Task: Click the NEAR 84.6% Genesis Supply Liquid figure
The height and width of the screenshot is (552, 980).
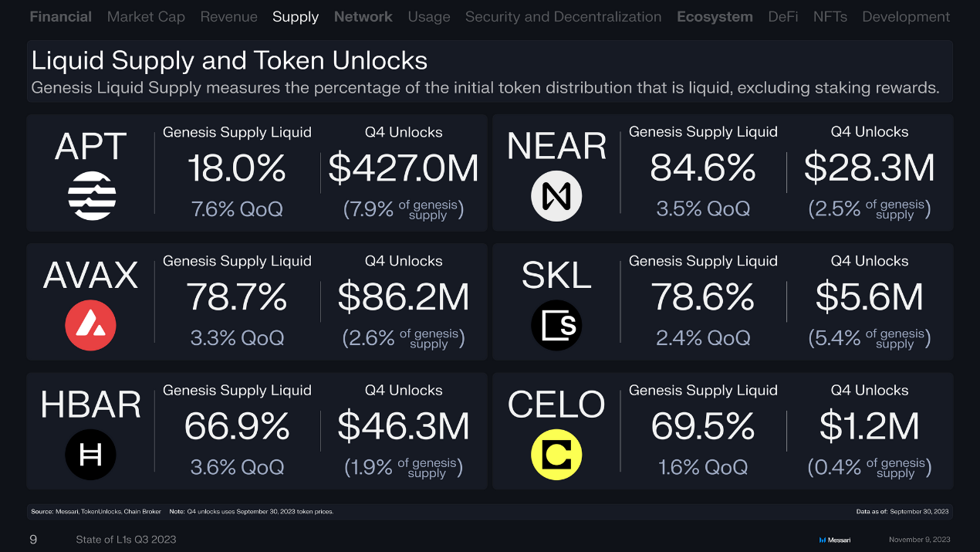Action: pos(703,169)
